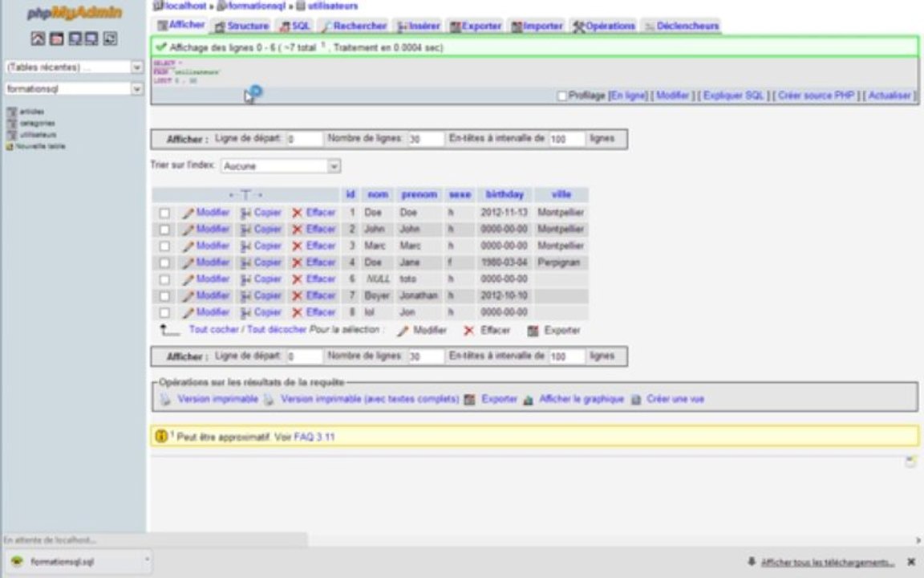Click the red X Effacer icon for Marc row
Viewport: 924px width, 578px height.
[x=297, y=246]
